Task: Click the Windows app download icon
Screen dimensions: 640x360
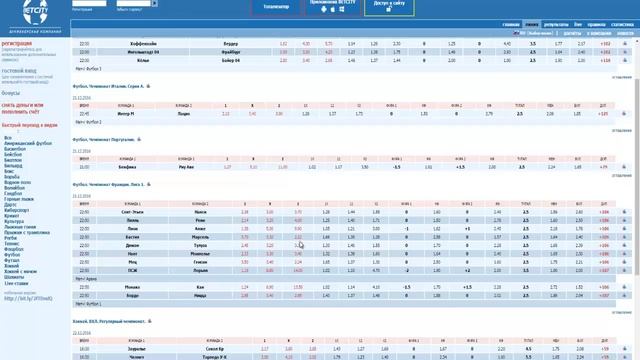Action: pos(342,9)
